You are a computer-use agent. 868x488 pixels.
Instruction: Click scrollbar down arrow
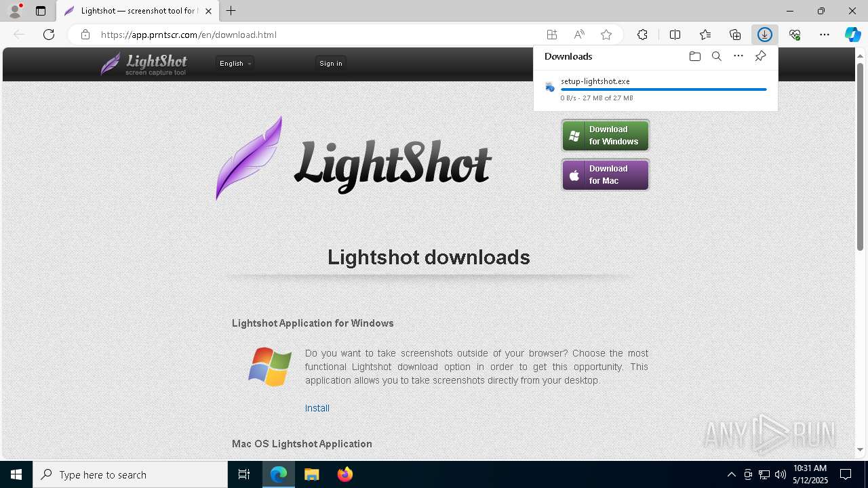[861, 449]
